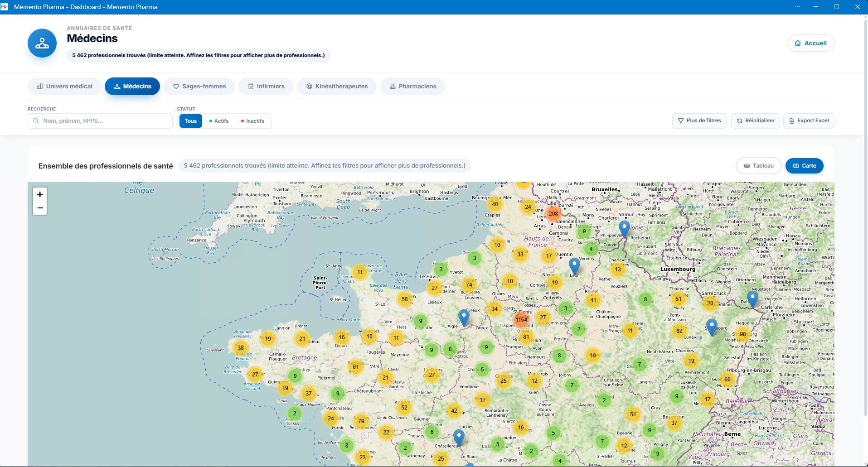Open the 74 cluster near Rouen
This screenshot has height=467, width=868.
tap(469, 285)
